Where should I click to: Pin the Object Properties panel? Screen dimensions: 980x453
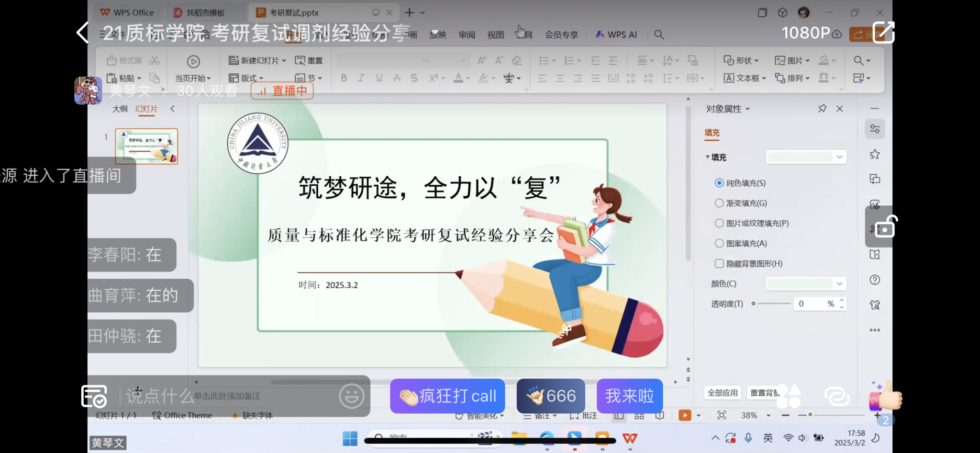pos(822,109)
